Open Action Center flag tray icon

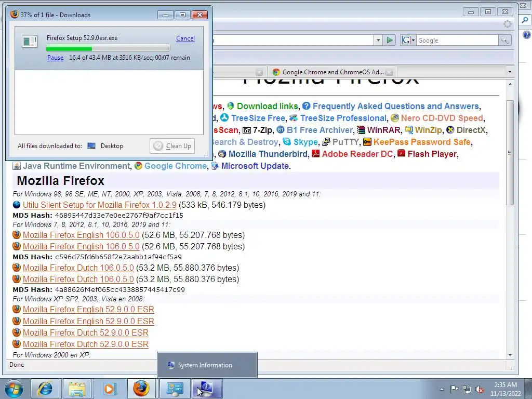454,389
